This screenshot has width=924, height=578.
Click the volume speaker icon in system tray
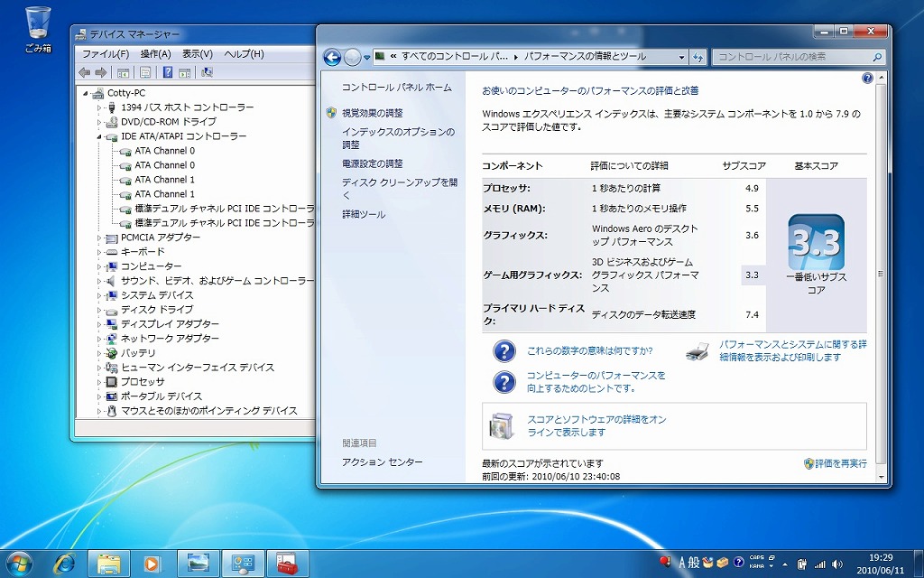tap(837, 564)
